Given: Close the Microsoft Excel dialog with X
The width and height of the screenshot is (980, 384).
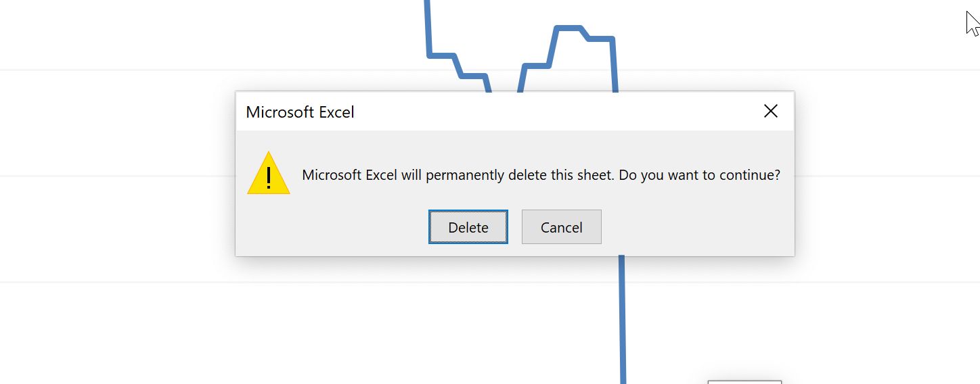Looking at the screenshot, I should click(770, 112).
